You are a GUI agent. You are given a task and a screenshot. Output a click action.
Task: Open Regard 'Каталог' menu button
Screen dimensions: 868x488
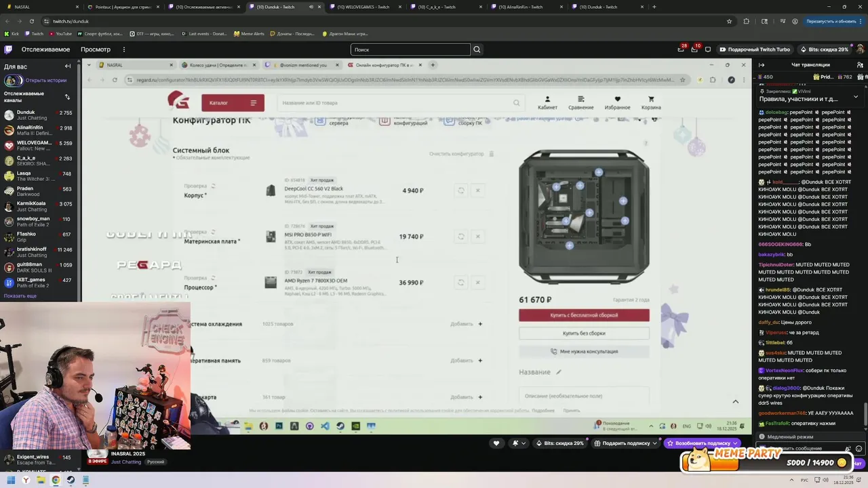click(233, 103)
